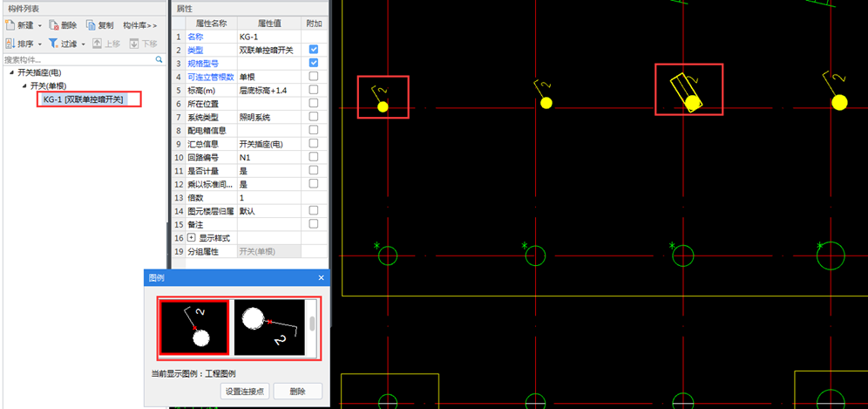Open the 构件库>> component library

click(x=140, y=26)
